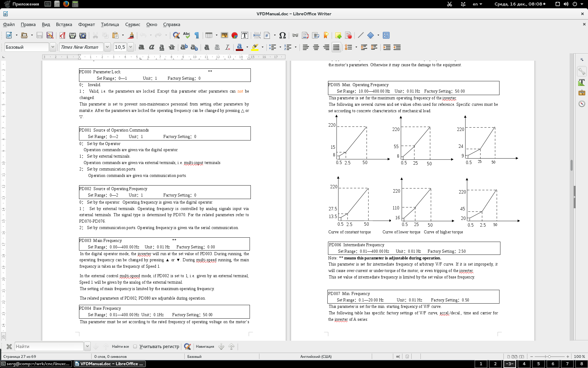The image size is (588, 368).
Task: Export document directly as PDF
Action: [62, 36]
